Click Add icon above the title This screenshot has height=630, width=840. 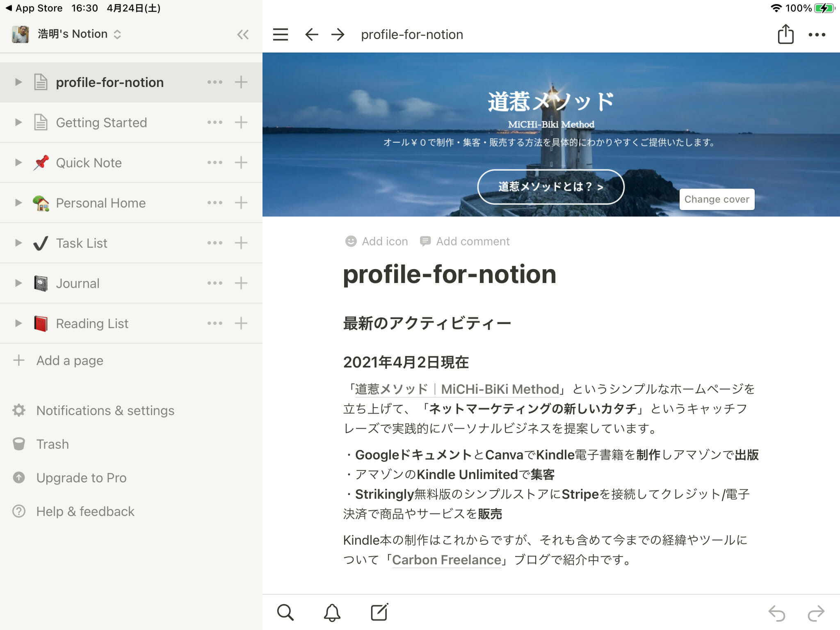pos(377,241)
